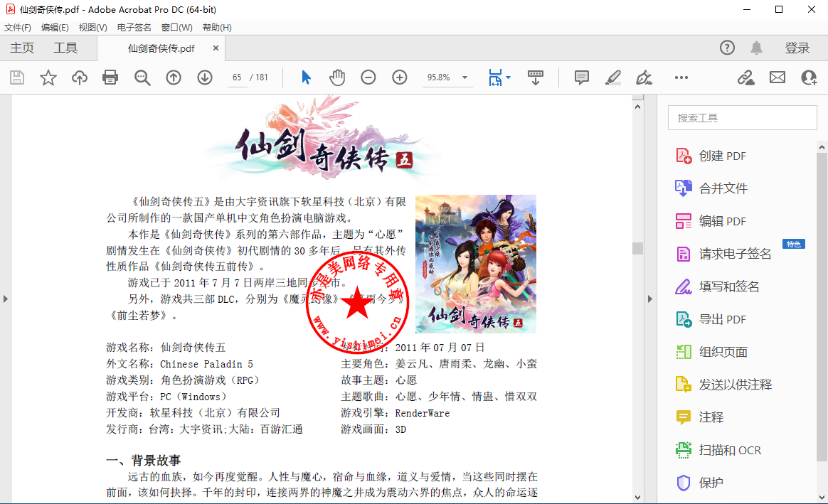Click the 一、背景故事 heading text
The height and width of the screenshot is (504, 828).
(x=144, y=460)
